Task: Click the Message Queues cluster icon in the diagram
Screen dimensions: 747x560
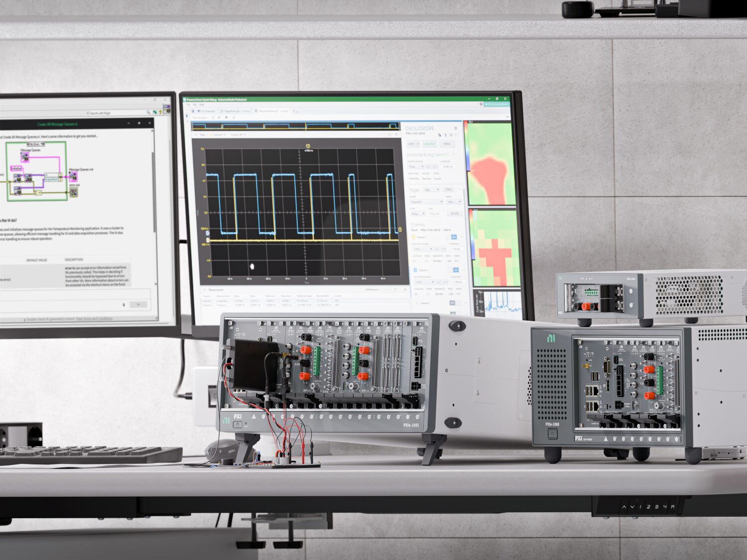Action: coord(24,157)
